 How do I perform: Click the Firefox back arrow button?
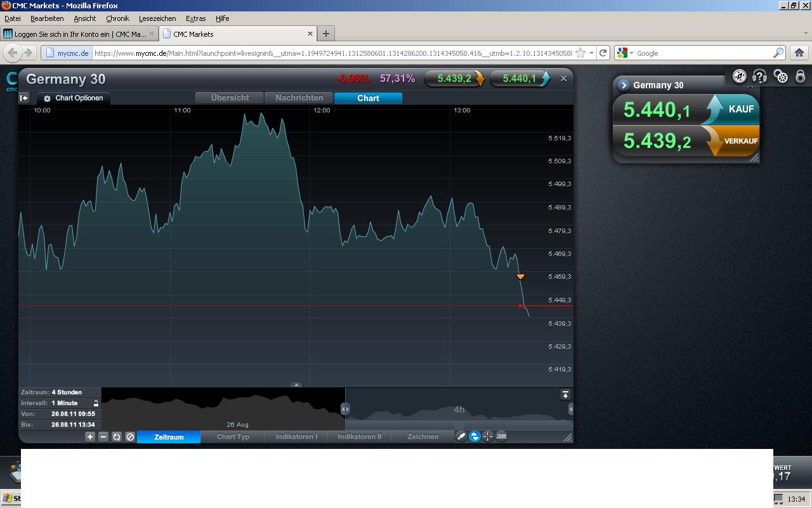pyautogui.click(x=12, y=53)
